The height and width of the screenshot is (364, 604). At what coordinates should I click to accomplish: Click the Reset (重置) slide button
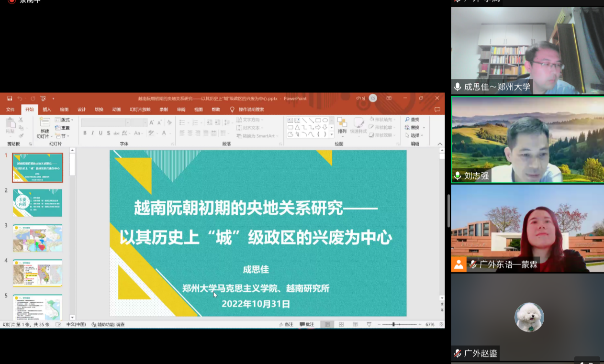[x=63, y=128]
